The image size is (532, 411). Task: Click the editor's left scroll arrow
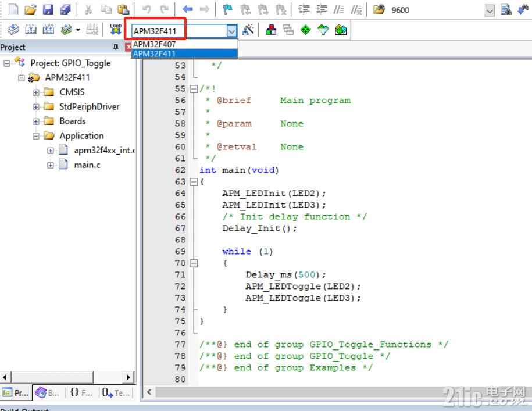click(149, 392)
